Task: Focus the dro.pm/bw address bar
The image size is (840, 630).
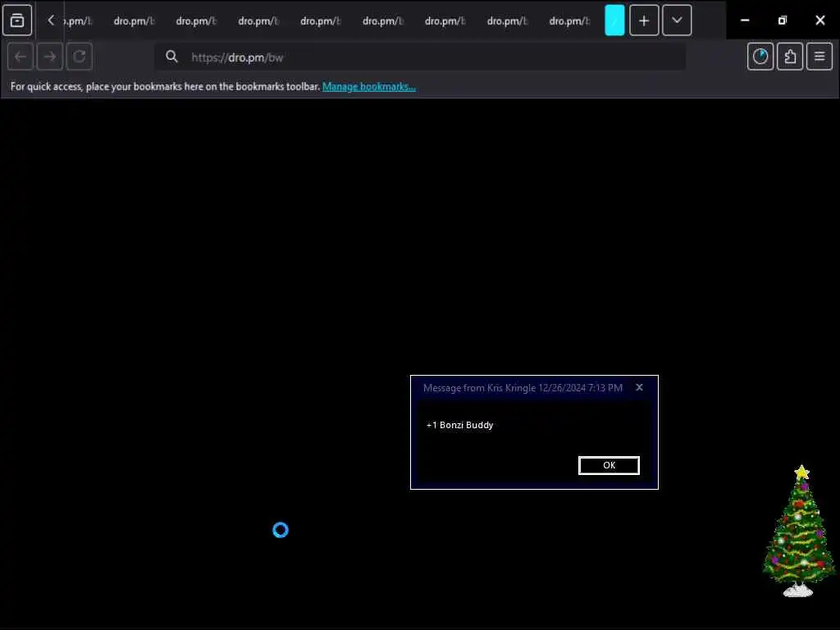Action: coord(420,57)
